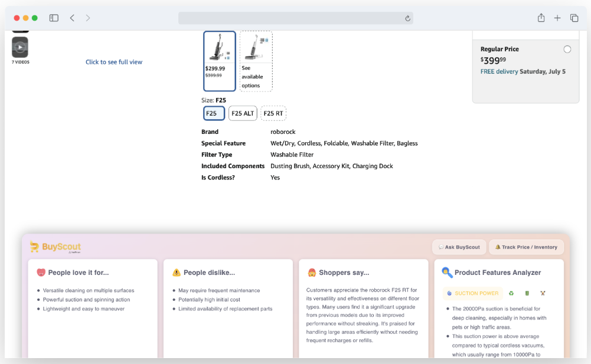Screen dimensions: 591x364
Task: Select size F25 RT
Action: [273, 113]
